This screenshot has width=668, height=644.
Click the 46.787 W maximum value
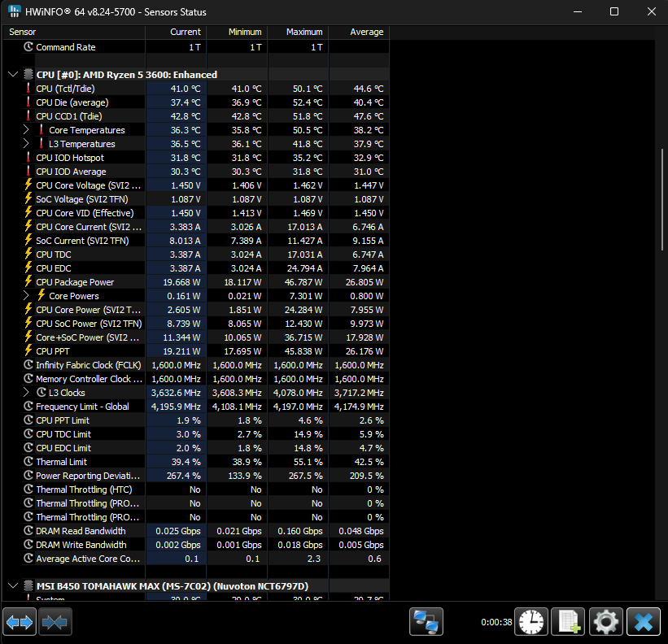pos(303,282)
